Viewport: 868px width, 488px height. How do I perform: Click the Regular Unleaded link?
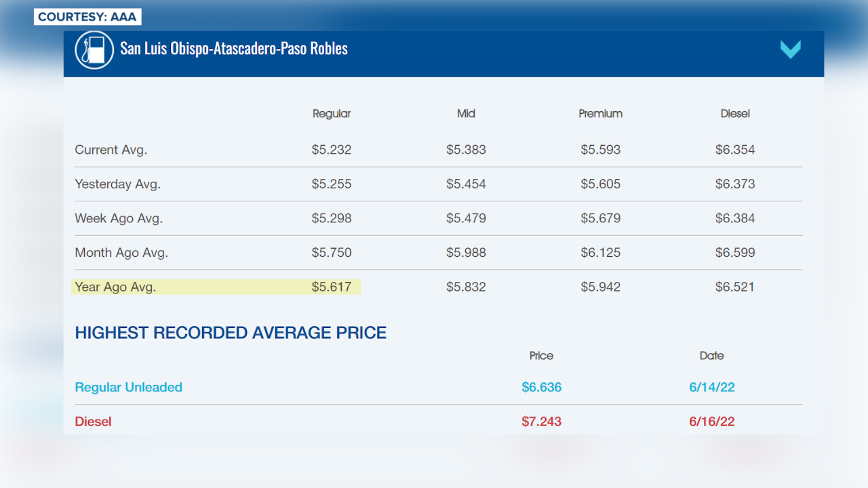point(129,387)
